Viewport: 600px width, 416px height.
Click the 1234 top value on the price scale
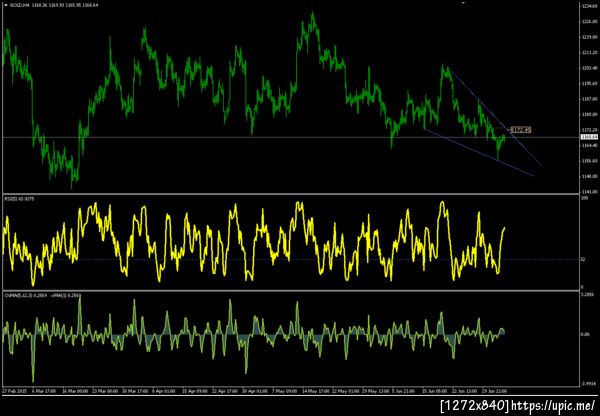[x=589, y=6]
